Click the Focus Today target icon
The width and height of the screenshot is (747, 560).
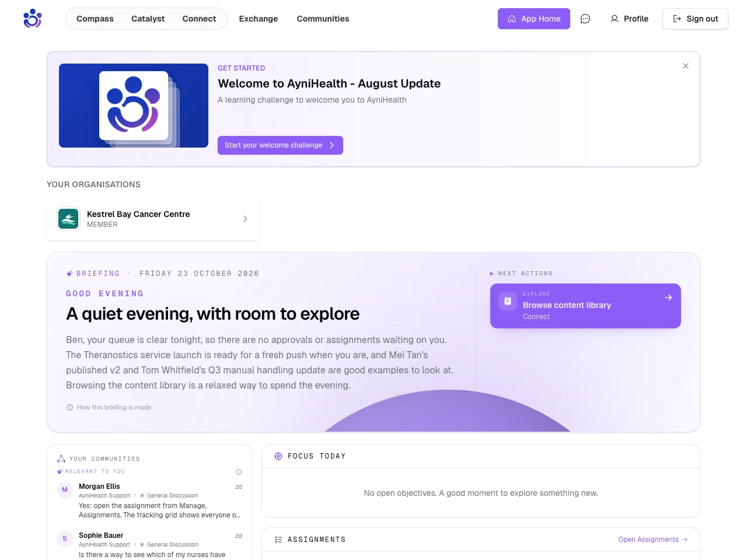pos(278,456)
